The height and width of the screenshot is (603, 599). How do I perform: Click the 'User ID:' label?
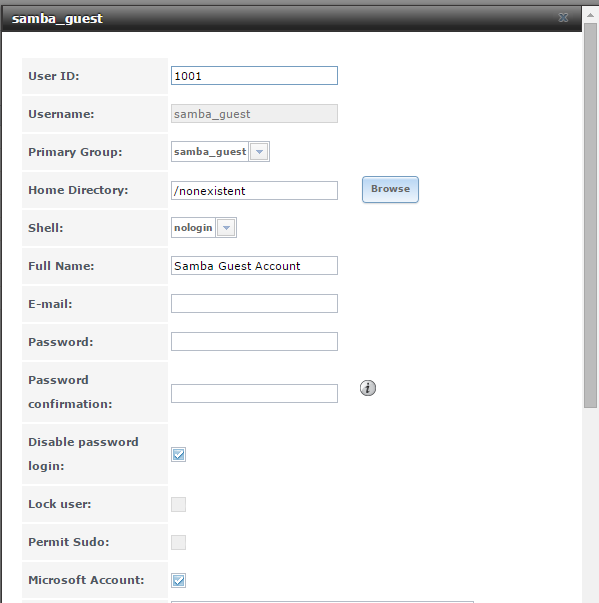pos(54,76)
